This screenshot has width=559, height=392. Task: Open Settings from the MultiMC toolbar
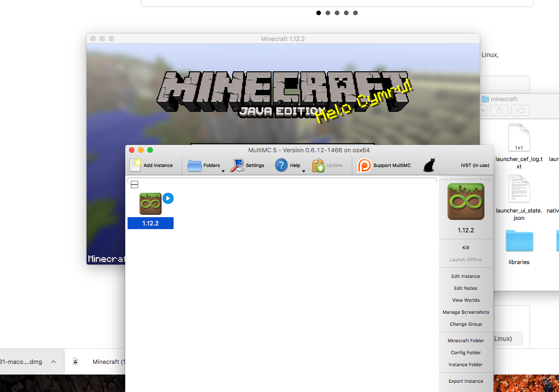237,166
